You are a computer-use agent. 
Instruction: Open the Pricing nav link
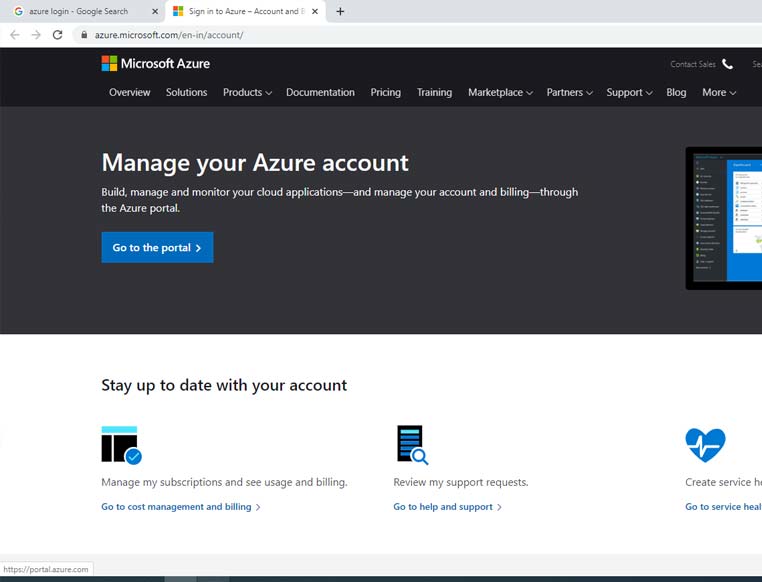[386, 92]
